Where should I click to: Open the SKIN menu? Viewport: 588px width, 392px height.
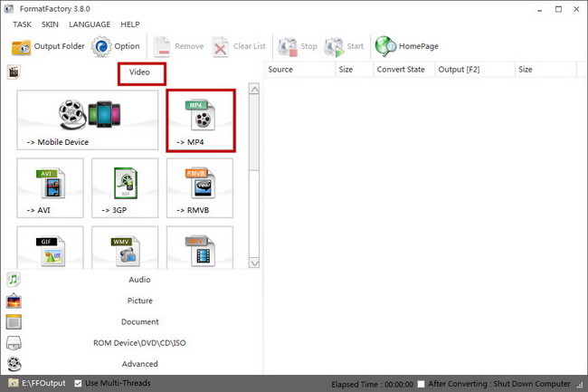[51, 24]
